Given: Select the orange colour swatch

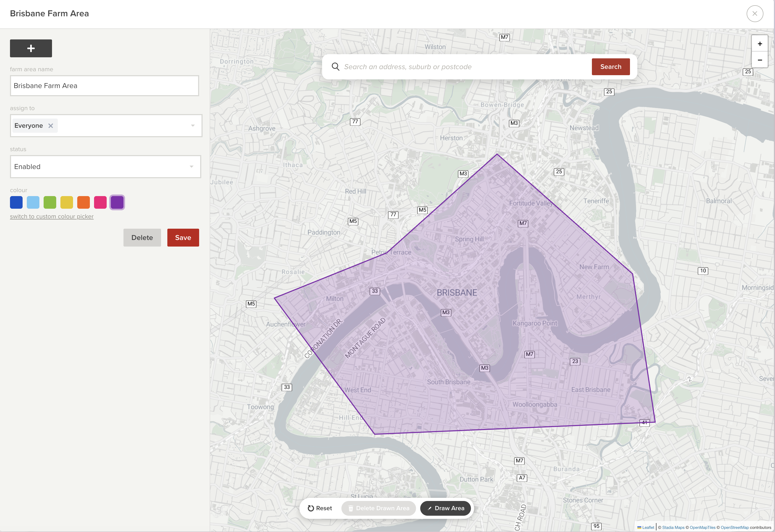Looking at the screenshot, I should coord(83,202).
